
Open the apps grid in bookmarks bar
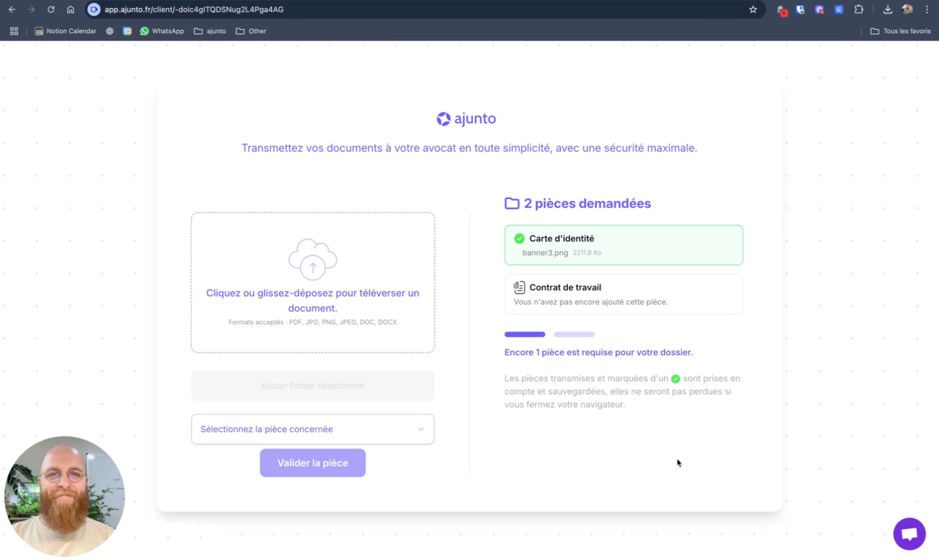(14, 31)
